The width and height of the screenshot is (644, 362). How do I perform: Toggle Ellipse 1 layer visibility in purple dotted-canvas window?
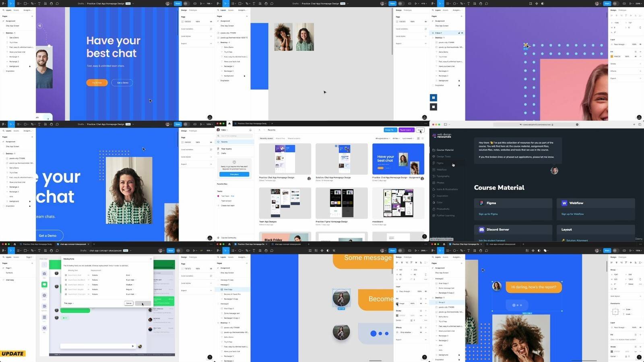462,33
